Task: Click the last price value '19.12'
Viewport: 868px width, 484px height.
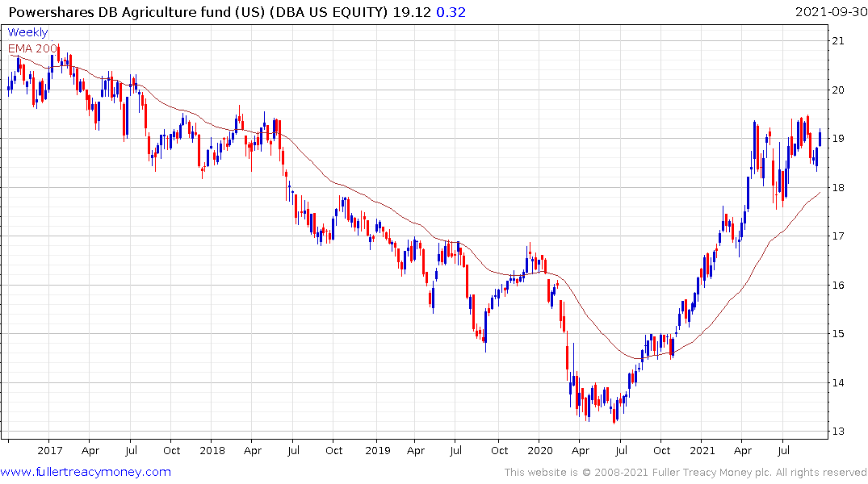Action: click(412, 11)
